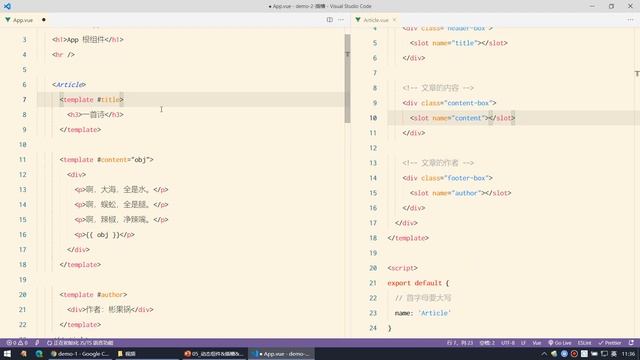
Task: Select Vue language mode in the status bar
Action: [x=536, y=343]
